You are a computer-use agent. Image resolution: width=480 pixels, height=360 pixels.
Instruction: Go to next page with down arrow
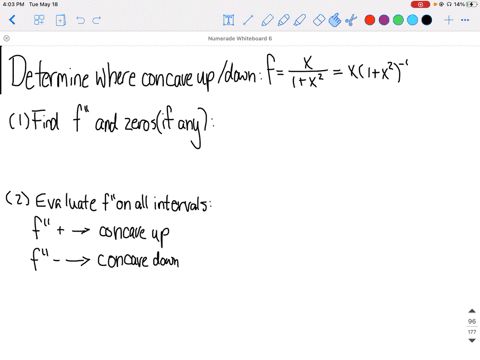pyautogui.click(x=472, y=340)
